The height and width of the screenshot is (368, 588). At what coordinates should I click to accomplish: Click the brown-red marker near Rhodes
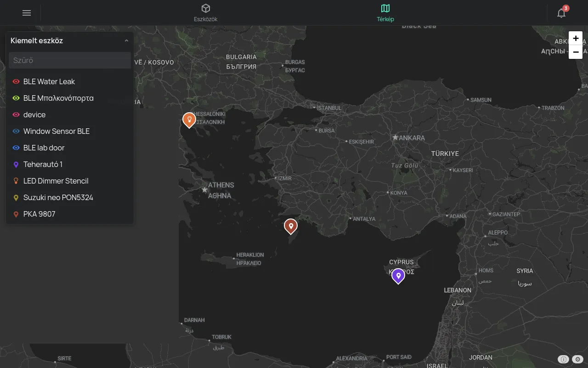290,226
